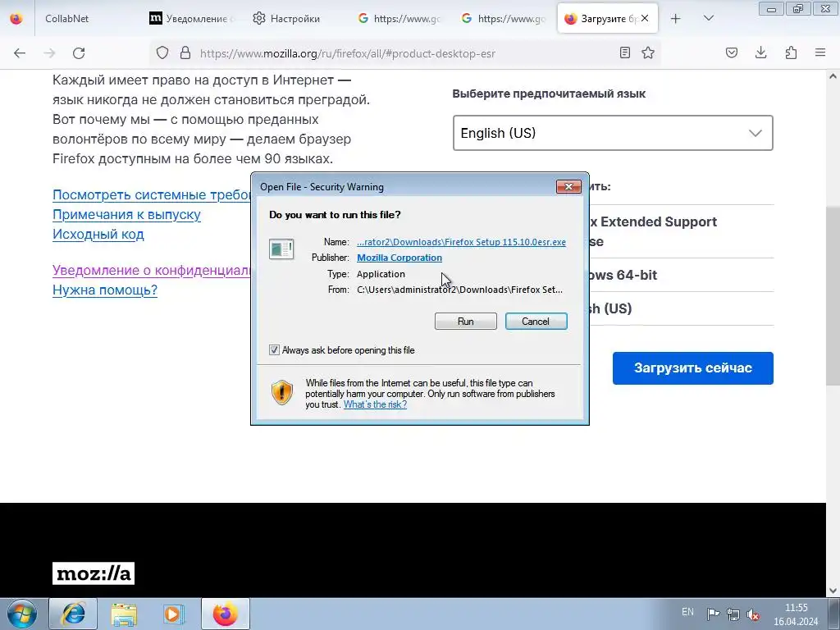The height and width of the screenshot is (630, 840).
Task: Switch to the CollabNet tab
Action: click(67, 19)
